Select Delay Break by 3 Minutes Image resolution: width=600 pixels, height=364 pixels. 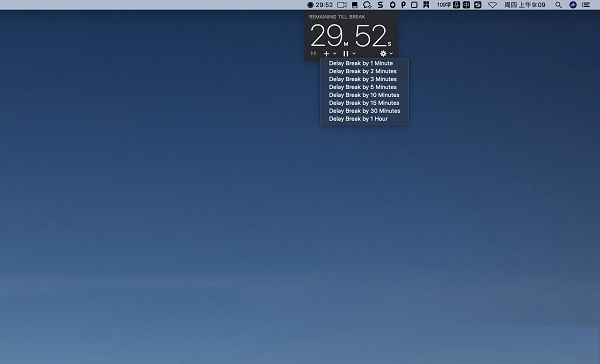coord(364,79)
